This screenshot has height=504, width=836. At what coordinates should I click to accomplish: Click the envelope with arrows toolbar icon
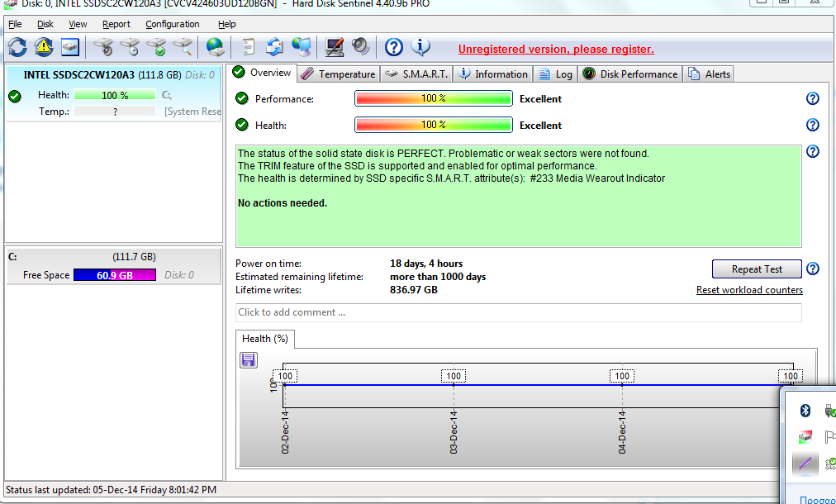point(274,47)
